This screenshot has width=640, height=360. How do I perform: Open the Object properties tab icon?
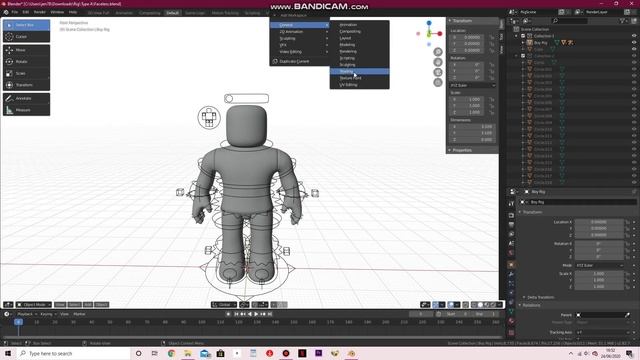point(511,265)
